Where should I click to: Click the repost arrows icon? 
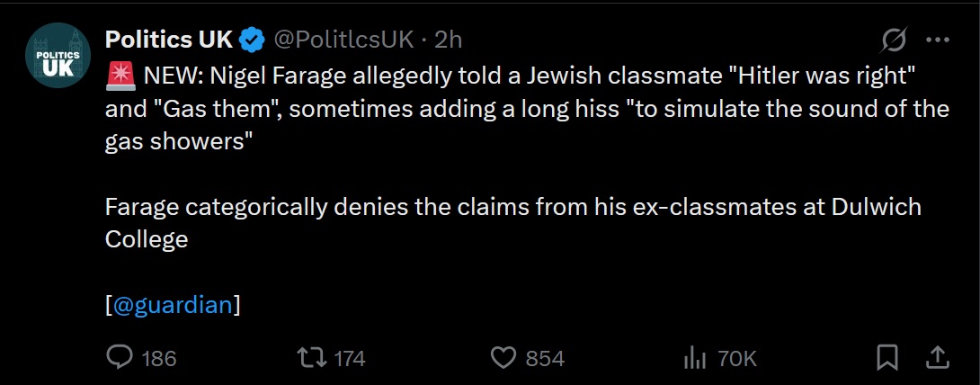coord(312,358)
